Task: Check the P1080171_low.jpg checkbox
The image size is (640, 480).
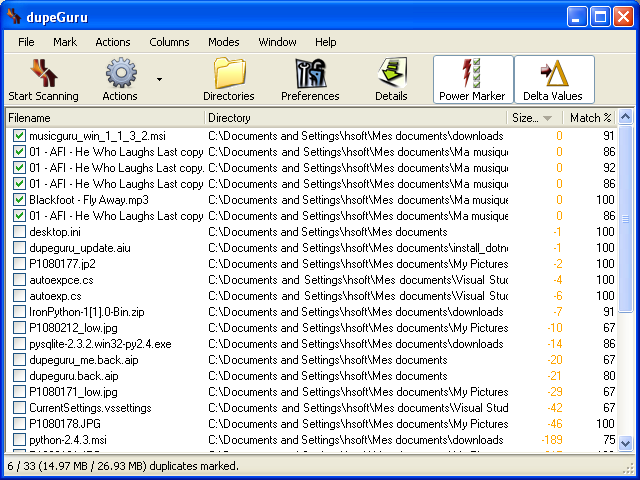Action: point(19,392)
